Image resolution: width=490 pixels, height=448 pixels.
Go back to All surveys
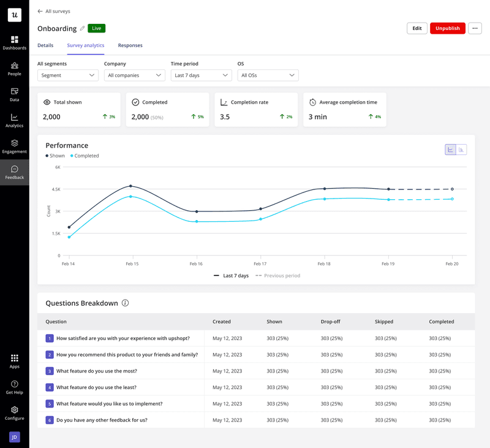tap(53, 11)
